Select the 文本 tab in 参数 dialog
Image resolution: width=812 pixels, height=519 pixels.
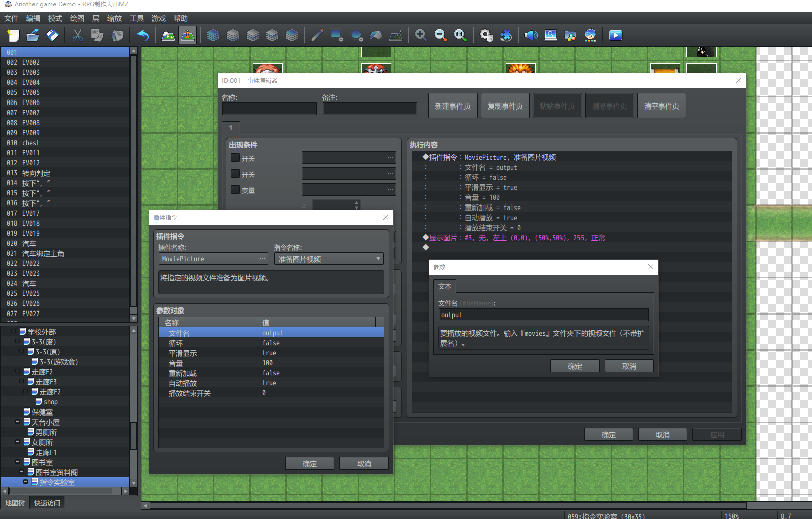[445, 286]
